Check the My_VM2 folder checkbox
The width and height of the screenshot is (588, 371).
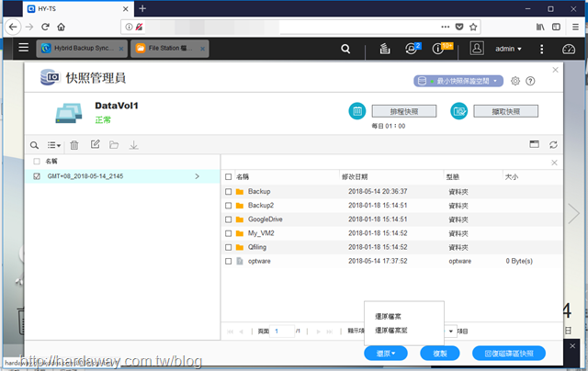[229, 233]
